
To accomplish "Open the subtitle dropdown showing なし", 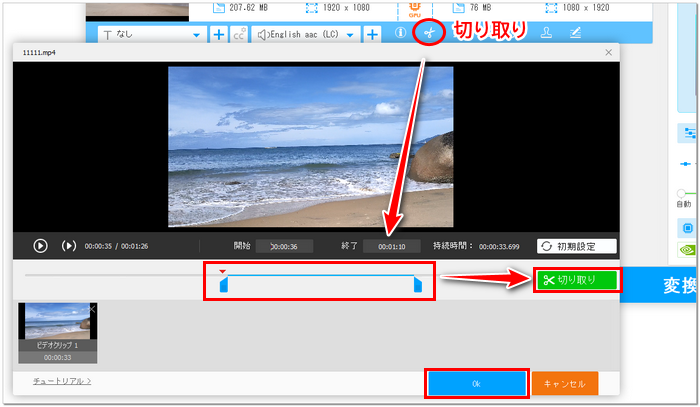I will click(152, 34).
